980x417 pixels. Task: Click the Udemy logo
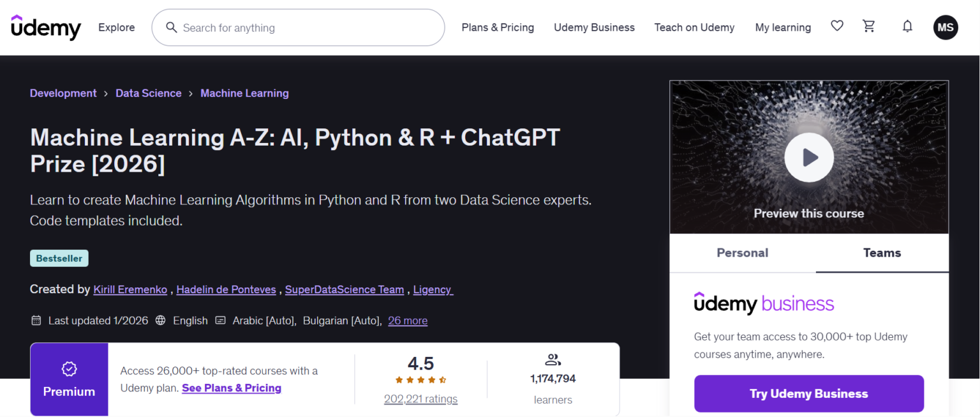pyautogui.click(x=46, y=27)
